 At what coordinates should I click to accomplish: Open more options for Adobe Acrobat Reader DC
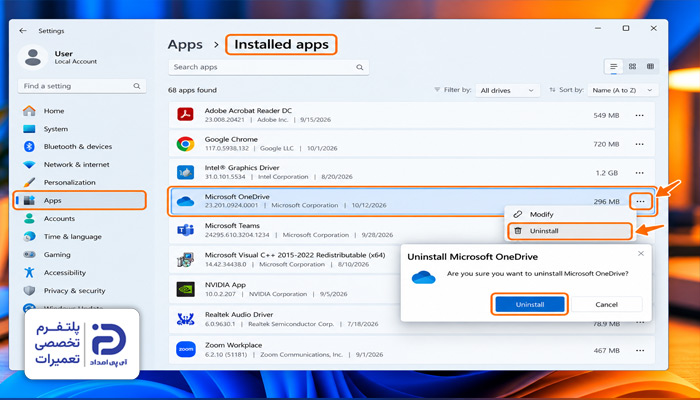point(639,116)
